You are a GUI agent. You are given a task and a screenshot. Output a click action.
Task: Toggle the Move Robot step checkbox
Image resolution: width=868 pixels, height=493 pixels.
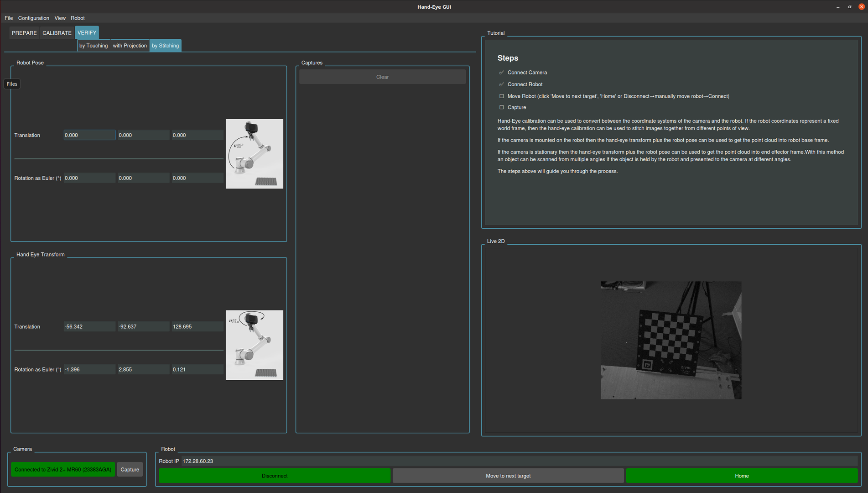point(502,96)
